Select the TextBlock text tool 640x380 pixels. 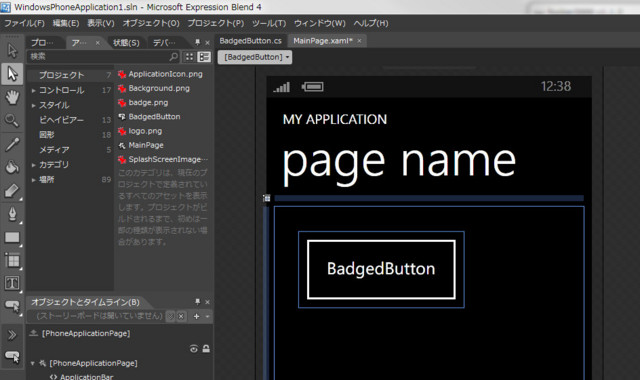tap(12, 283)
